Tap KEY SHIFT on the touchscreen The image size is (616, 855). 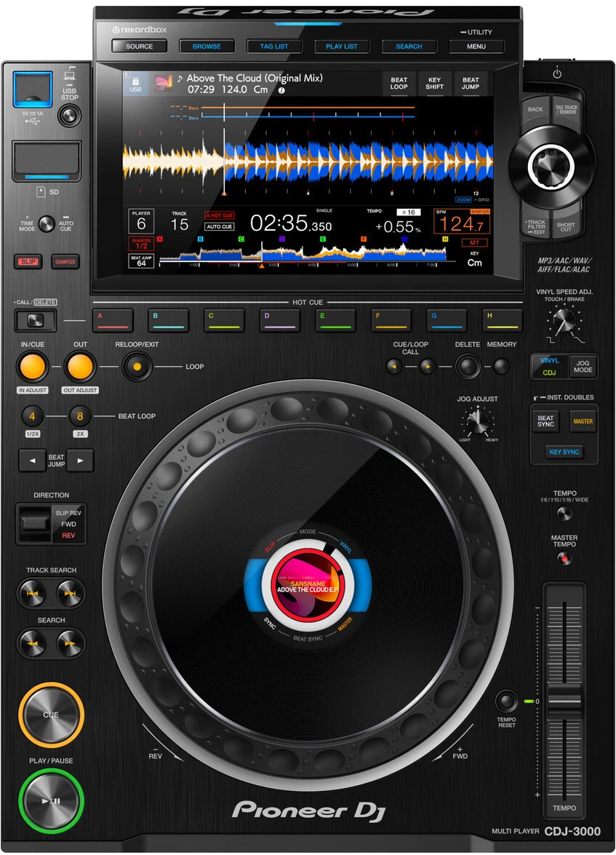433,83
